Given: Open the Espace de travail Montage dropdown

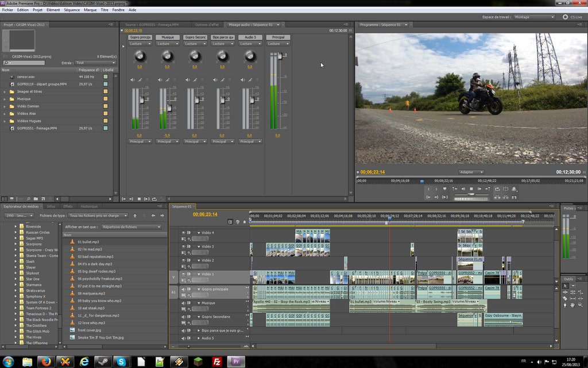Looking at the screenshot, I should [x=535, y=17].
